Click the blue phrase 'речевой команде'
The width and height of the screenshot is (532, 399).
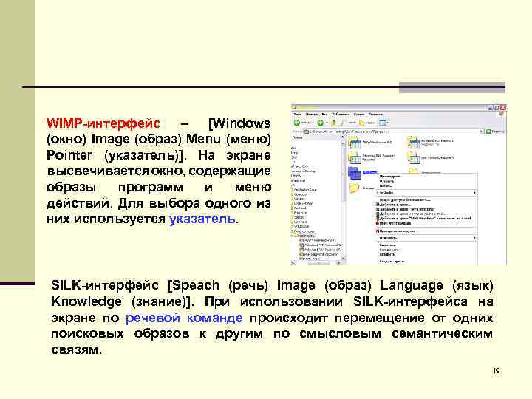(x=184, y=318)
